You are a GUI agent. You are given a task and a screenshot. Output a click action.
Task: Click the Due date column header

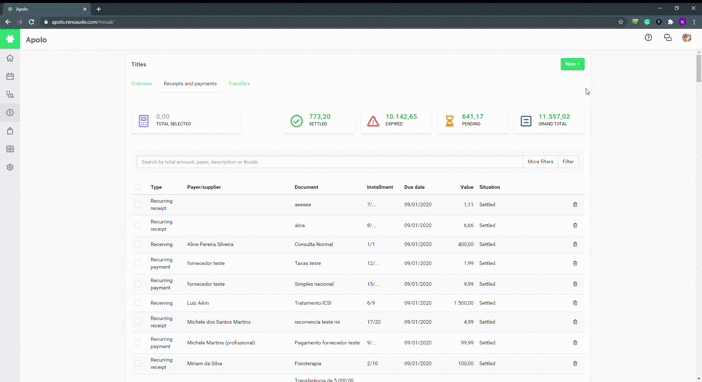[414, 187]
